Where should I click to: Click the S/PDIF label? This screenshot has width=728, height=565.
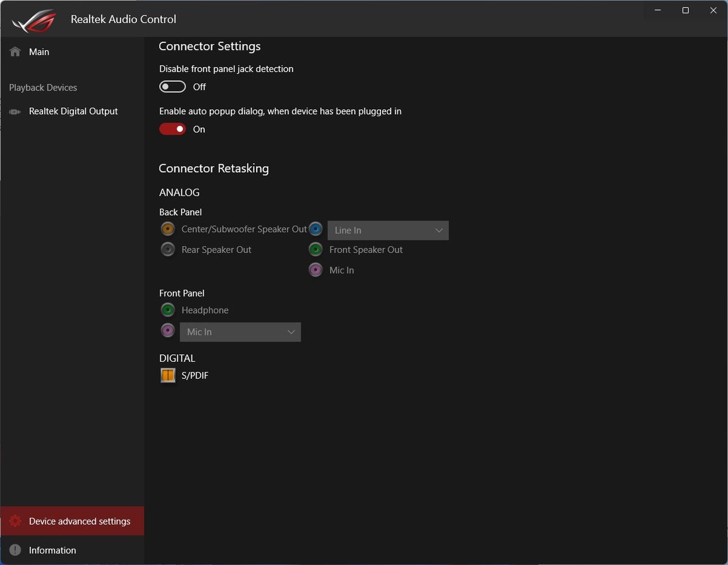point(195,376)
